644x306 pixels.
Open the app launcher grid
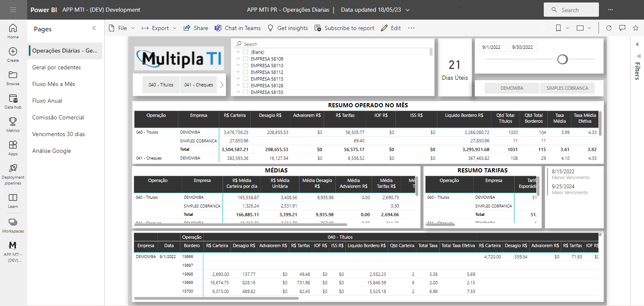(x=13, y=10)
